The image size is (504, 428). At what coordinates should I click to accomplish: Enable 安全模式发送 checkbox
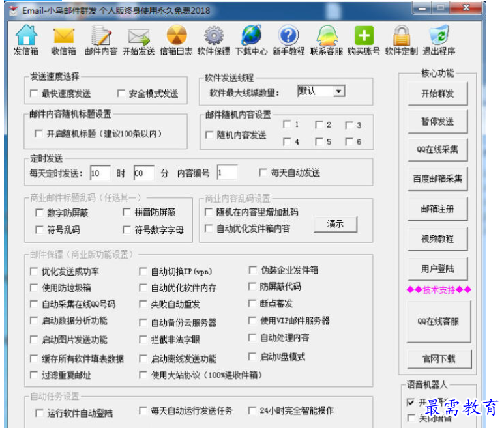point(121,93)
